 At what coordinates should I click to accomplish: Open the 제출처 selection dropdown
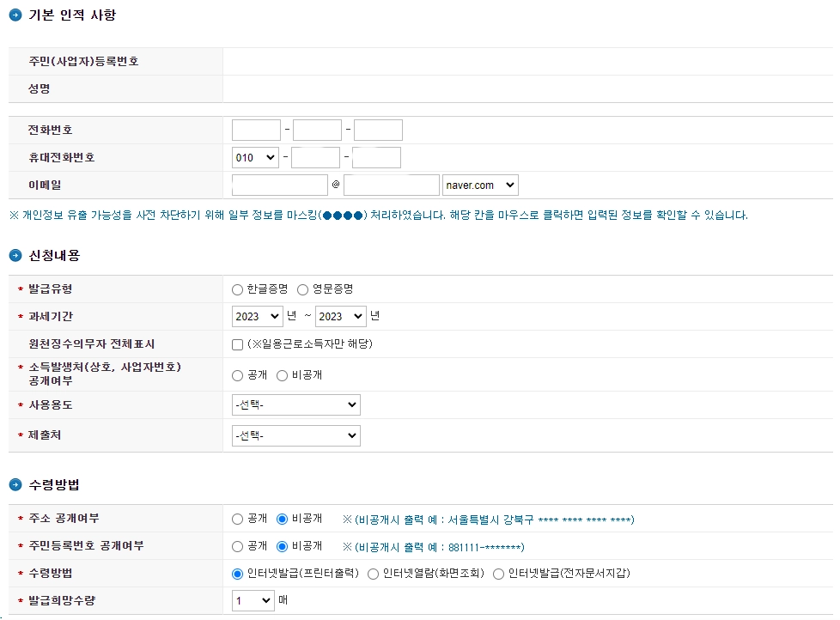[x=295, y=435]
